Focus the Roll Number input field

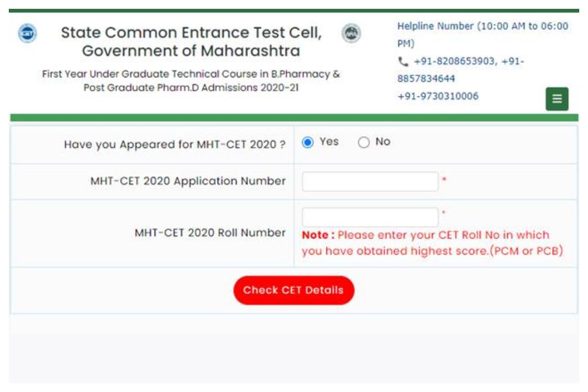click(370, 217)
